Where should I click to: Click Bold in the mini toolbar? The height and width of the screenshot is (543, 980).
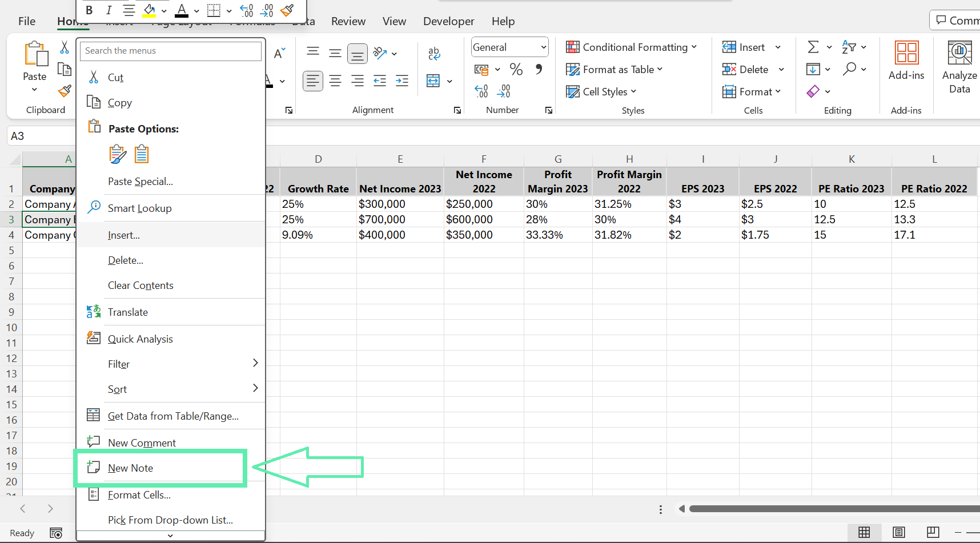(89, 10)
